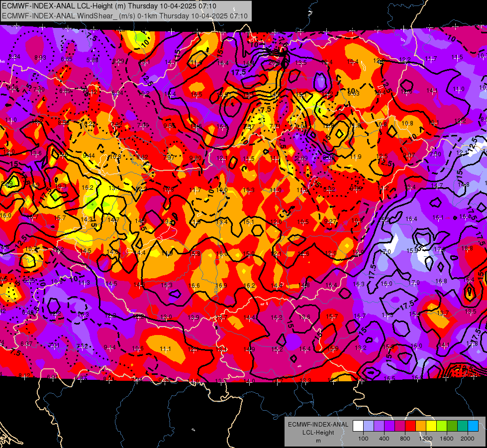Click the 7.57 grid point value

click(249, 126)
